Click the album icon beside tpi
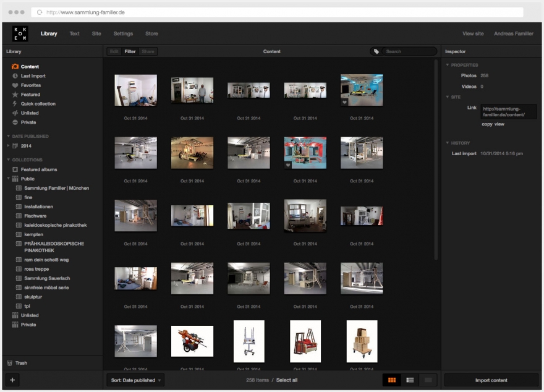544x392 pixels. [19, 306]
